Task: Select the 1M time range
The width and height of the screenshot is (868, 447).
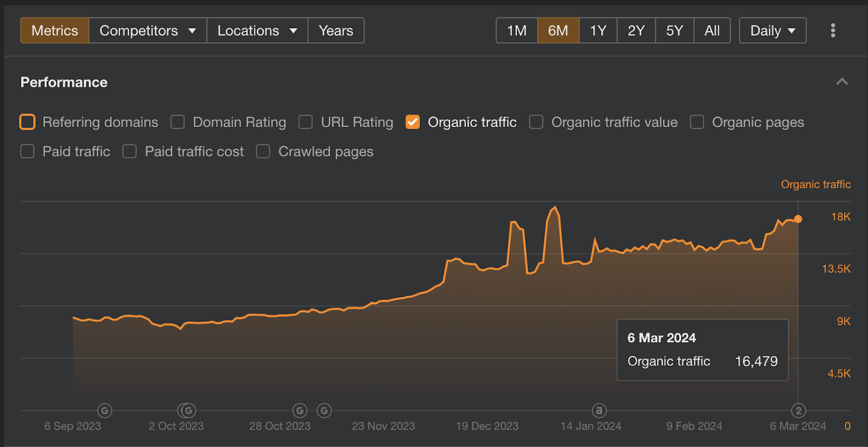Action: click(516, 30)
